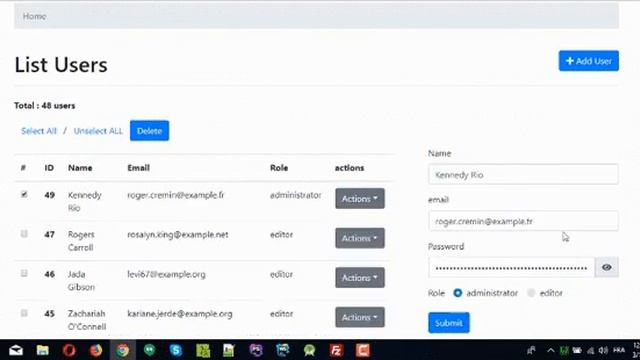This screenshot has width=640, height=360.
Task: Click the name Rogers Carroll
Action: click(x=81, y=241)
